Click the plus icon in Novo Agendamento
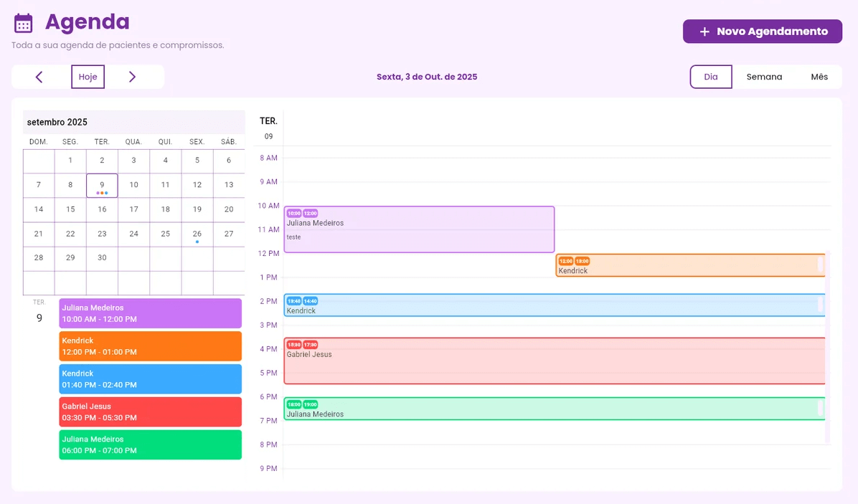Screen dimensions: 858x504 (x=704, y=32)
